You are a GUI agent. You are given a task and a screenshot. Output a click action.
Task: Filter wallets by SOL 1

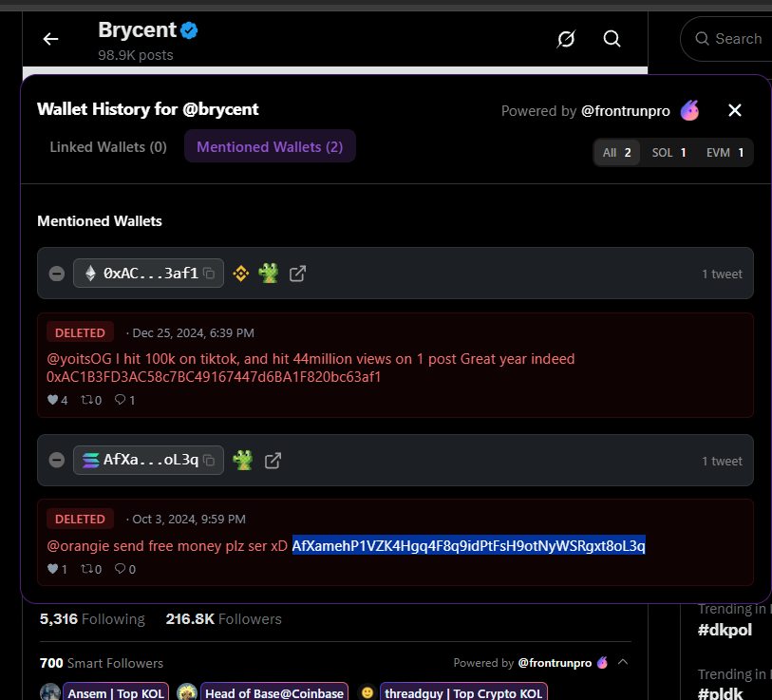pos(668,153)
